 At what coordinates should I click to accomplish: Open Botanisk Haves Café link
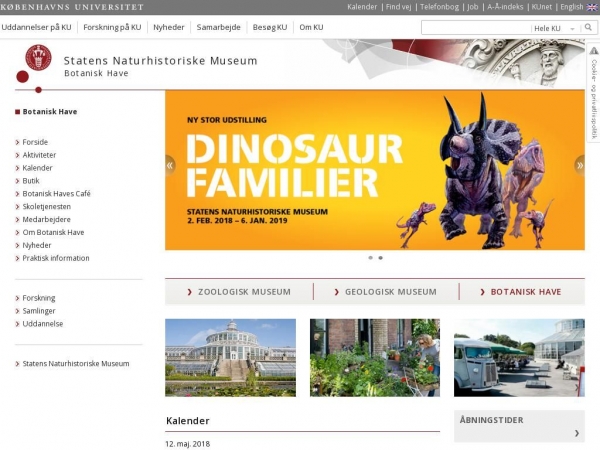coord(57,194)
